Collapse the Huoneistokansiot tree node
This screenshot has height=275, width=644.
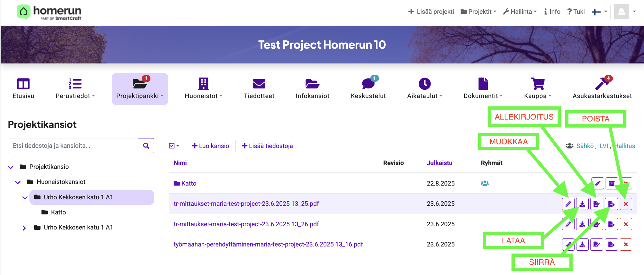click(18, 182)
